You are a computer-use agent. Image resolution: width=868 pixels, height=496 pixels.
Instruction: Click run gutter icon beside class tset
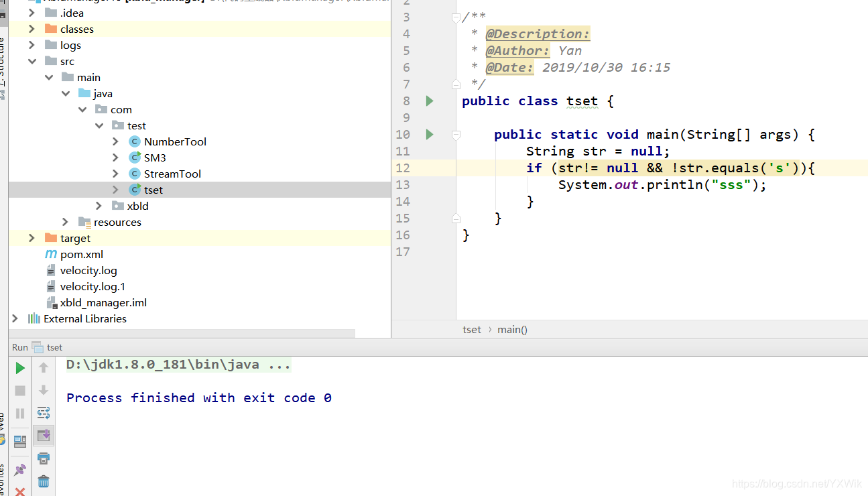click(x=430, y=101)
